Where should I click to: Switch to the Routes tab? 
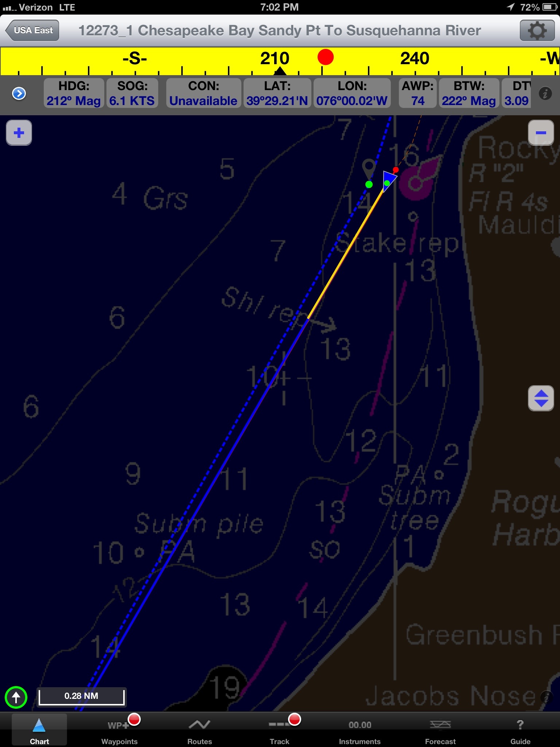(199, 729)
